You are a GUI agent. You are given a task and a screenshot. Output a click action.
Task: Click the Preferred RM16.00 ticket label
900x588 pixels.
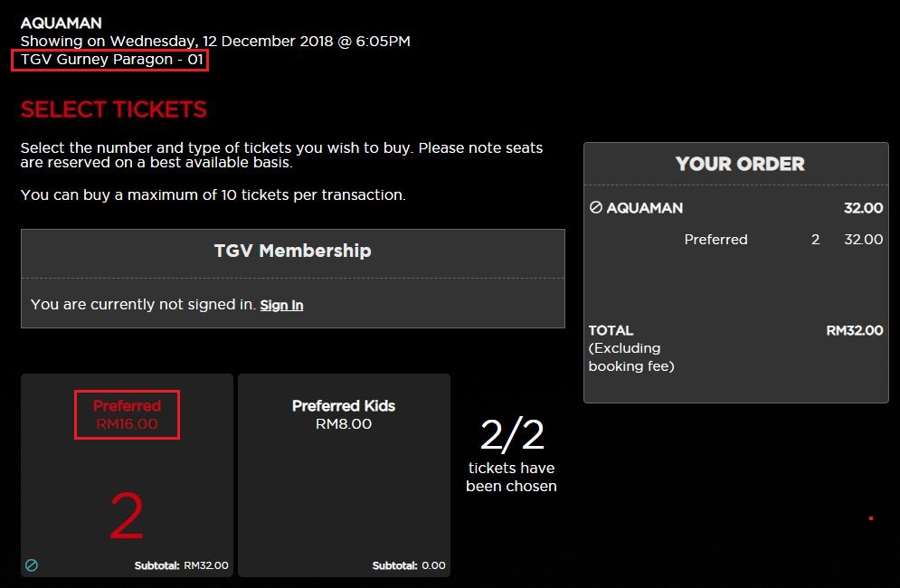tap(127, 414)
